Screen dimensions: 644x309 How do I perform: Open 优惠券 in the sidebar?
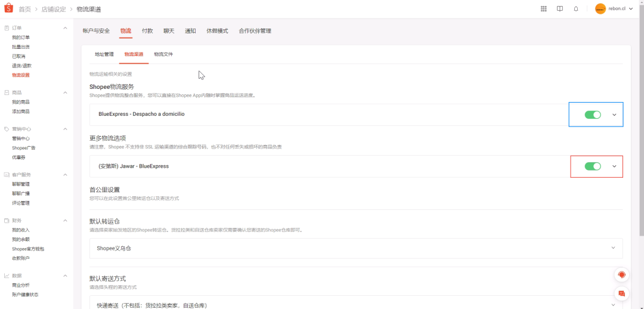point(18,157)
